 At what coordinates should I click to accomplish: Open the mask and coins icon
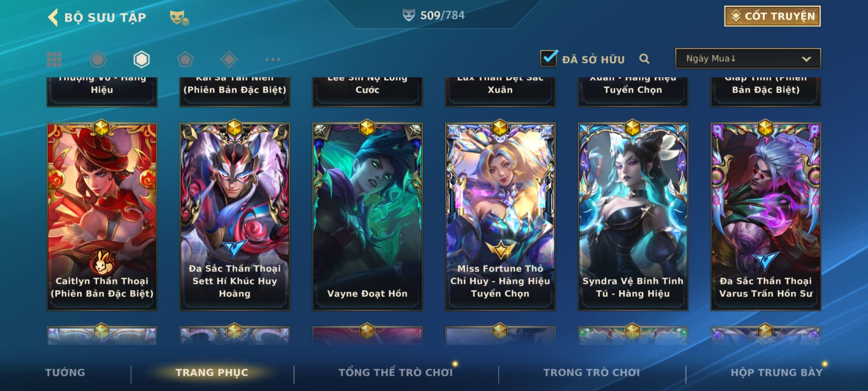click(179, 17)
